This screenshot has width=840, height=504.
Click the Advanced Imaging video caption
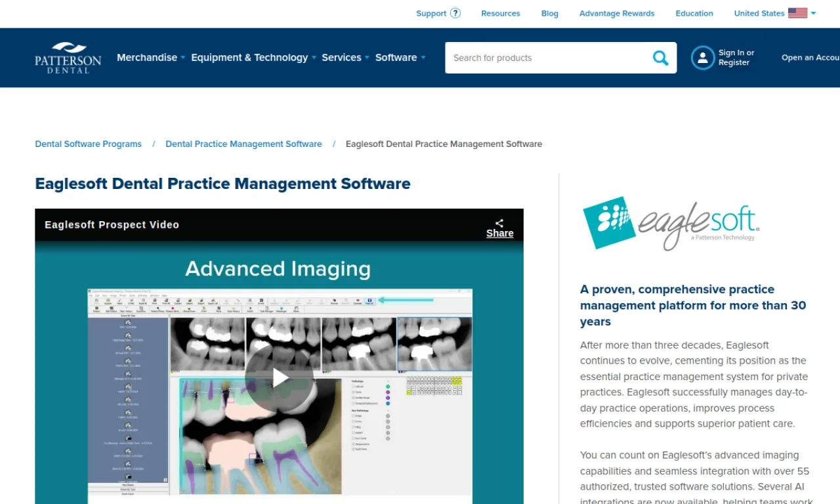click(278, 268)
